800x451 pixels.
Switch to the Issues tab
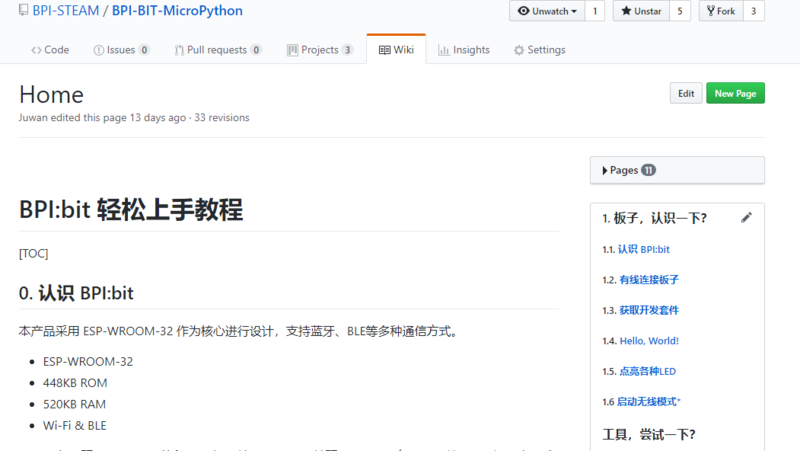(121, 49)
